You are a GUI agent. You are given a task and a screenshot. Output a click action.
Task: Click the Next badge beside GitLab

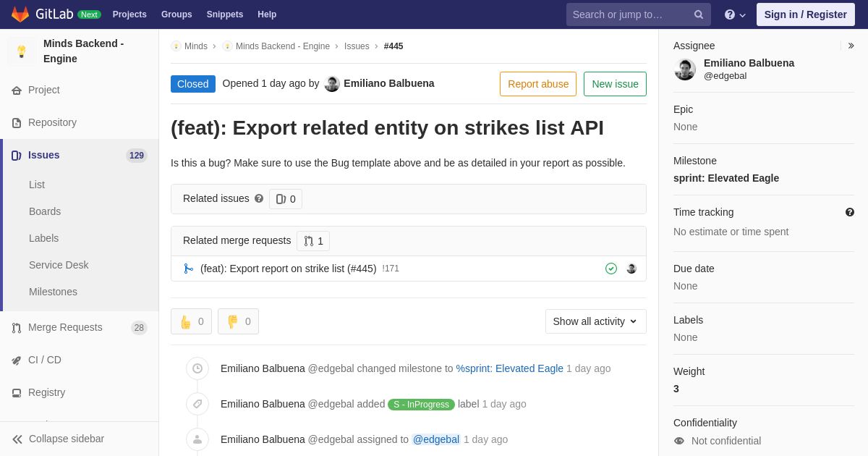pos(89,14)
